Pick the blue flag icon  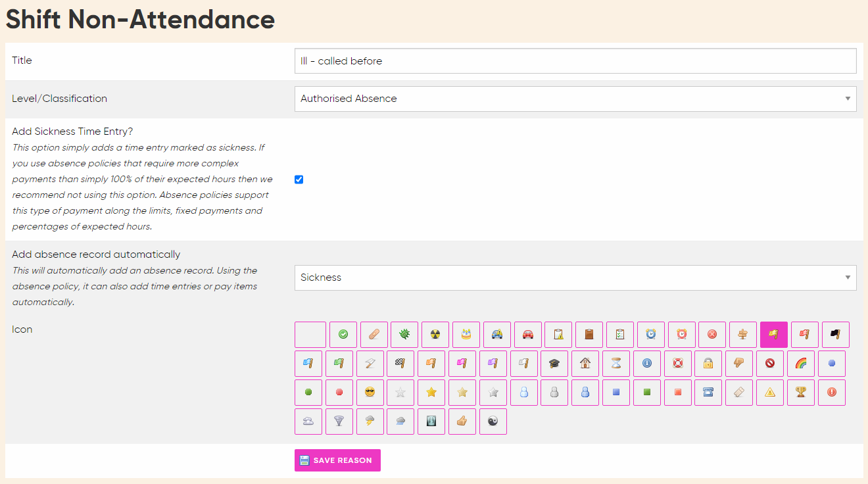308,364
